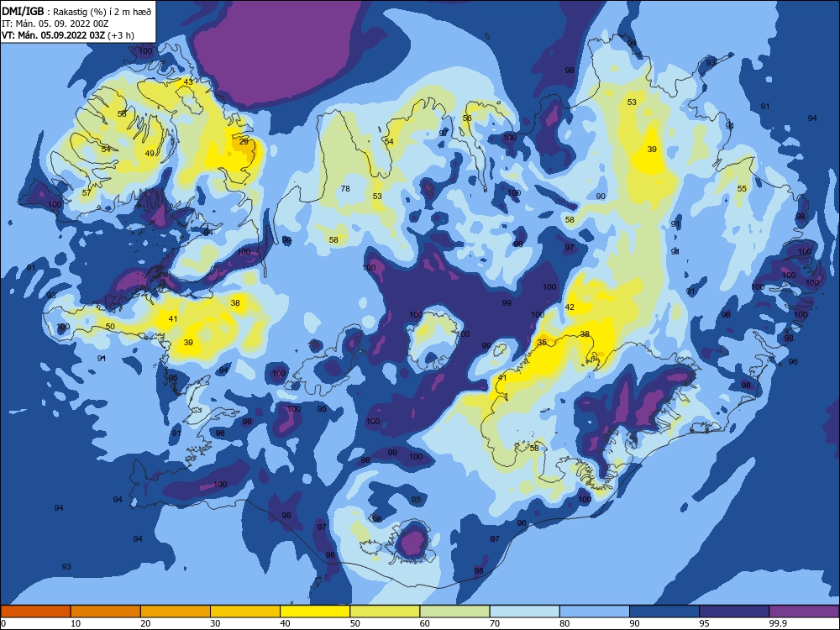Select the light blue 80–90 legend swatch

click(x=595, y=612)
